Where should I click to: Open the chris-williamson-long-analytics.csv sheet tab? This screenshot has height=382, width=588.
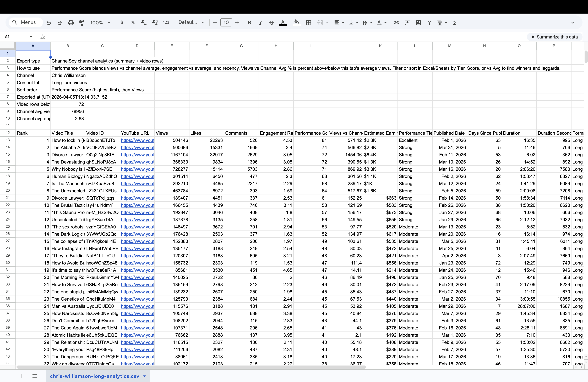point(95,376)
